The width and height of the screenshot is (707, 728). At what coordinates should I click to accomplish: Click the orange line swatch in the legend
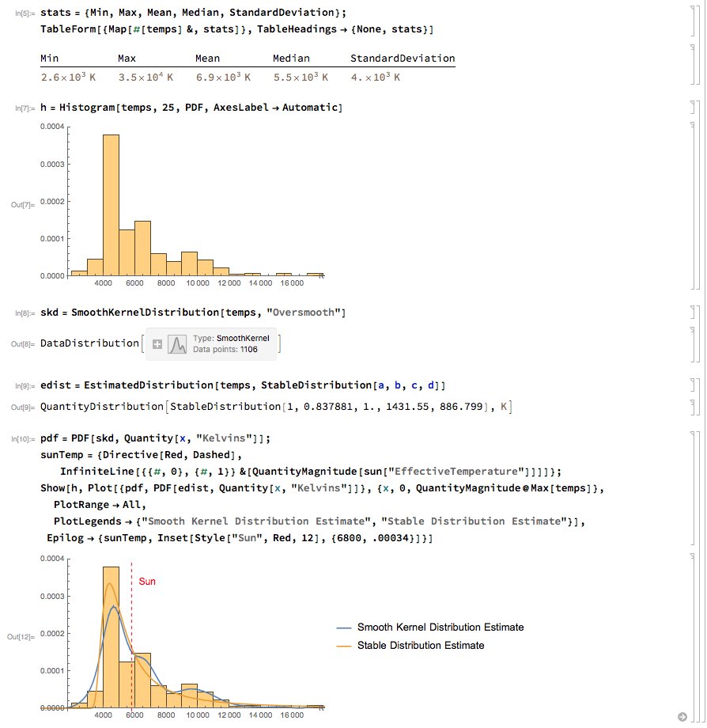pos(344,646)
